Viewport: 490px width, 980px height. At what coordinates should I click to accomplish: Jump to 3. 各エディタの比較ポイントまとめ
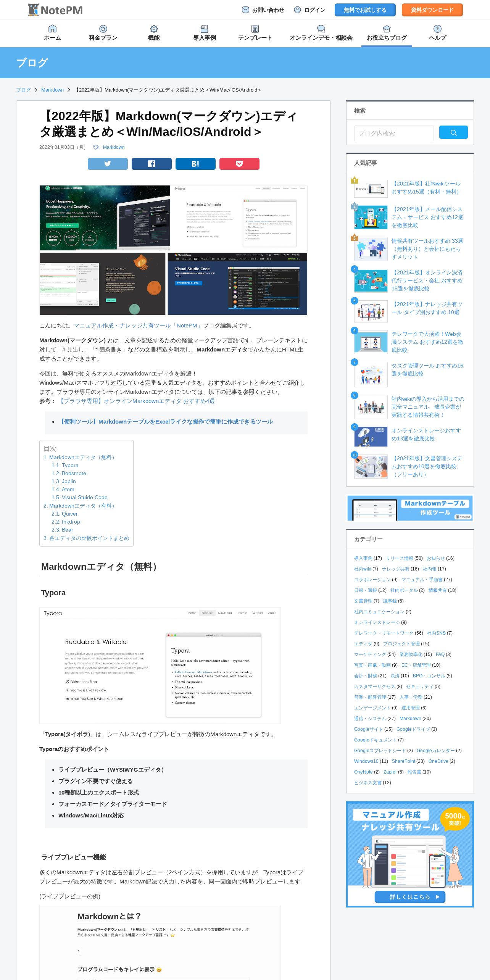86,538
